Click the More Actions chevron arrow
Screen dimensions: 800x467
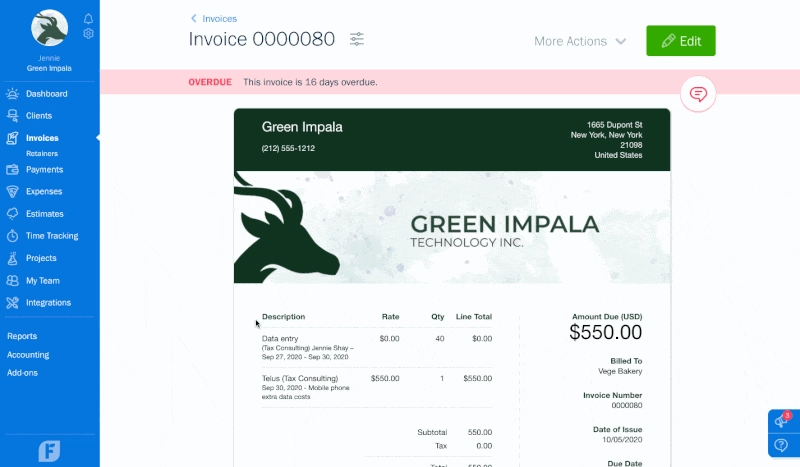pyautogui.click(x=620, y=41)
